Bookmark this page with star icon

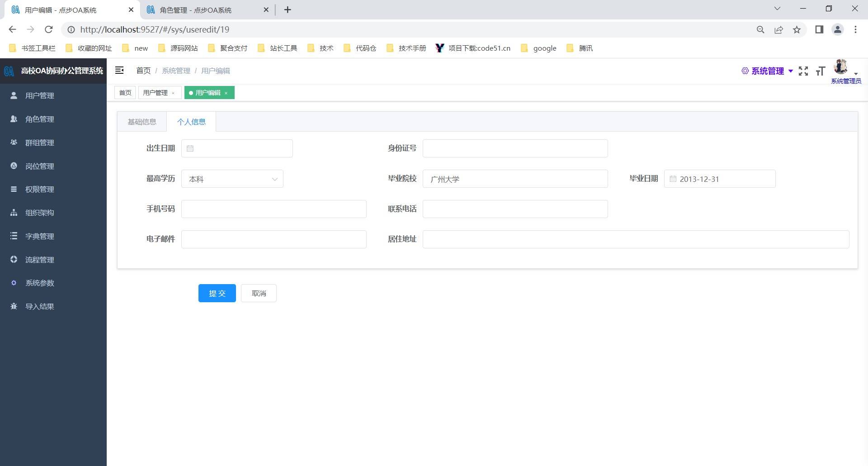click(x=797, y=29)
